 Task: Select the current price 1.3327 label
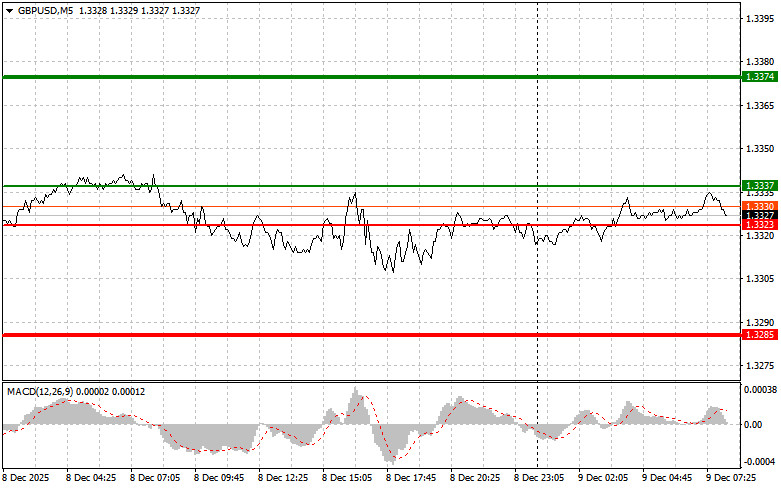pos(760,215)
